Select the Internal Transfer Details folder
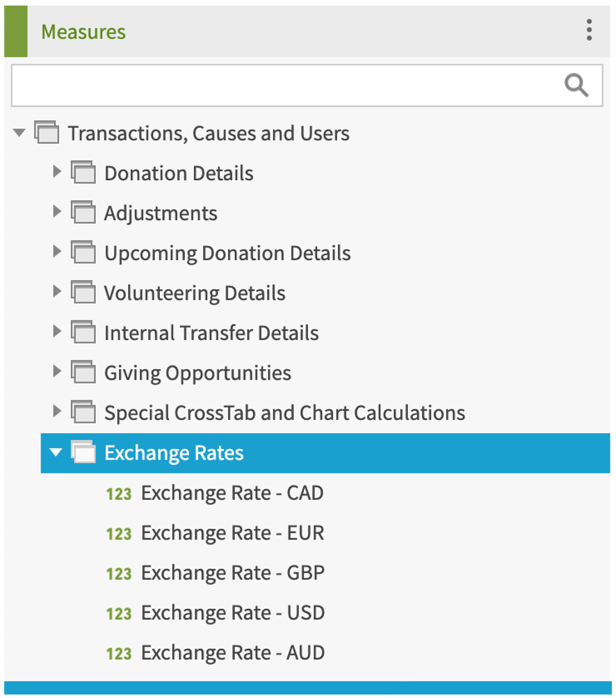 click(x=211, y=333)
